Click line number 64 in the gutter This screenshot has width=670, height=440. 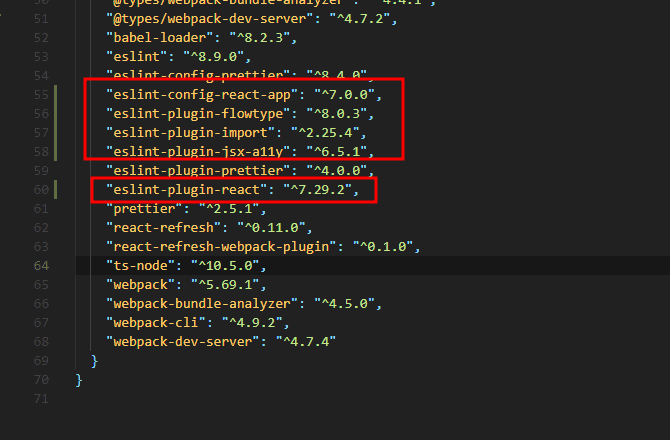(x=41, y=266)
